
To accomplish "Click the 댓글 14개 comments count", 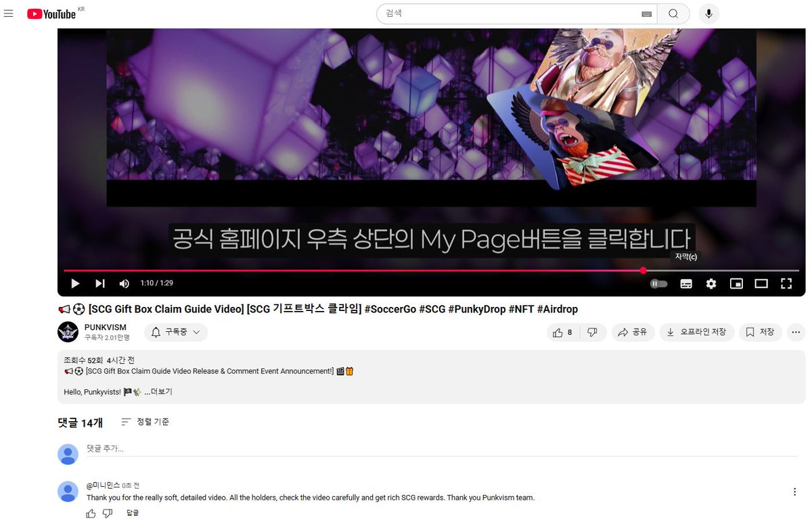I will point(81,423).
